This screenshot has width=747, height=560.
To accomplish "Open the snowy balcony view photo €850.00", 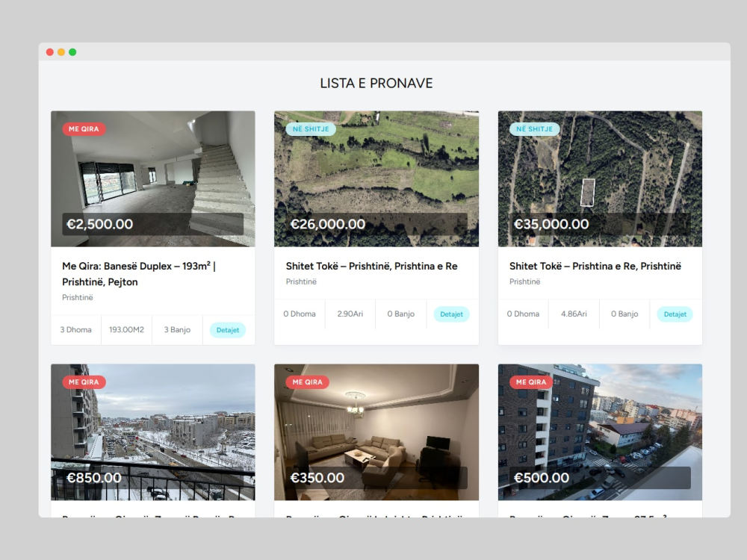I will click(x=153, y=432).
